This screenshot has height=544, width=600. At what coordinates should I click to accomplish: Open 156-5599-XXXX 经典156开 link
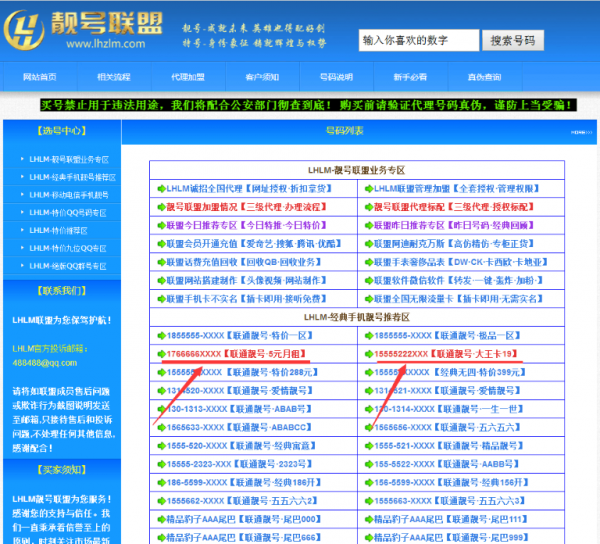tap(452, 482)
